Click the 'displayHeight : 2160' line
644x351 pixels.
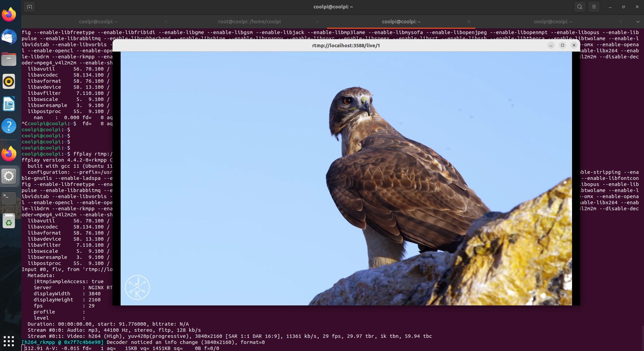click(x=67, y=300)
